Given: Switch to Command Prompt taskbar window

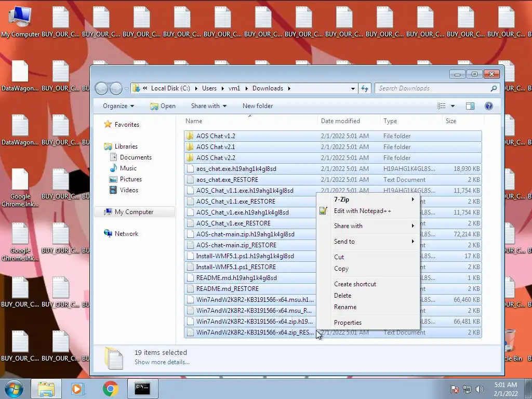Looking at the screenshot, I should click(x=142, y=389).
